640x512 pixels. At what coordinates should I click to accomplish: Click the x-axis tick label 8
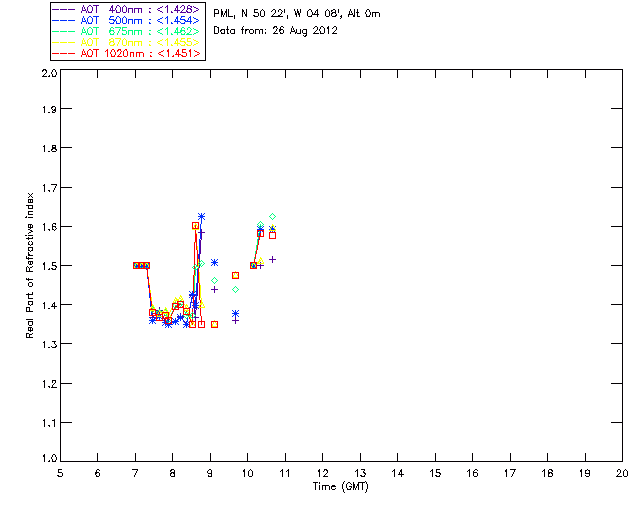[x=173, y=473]
